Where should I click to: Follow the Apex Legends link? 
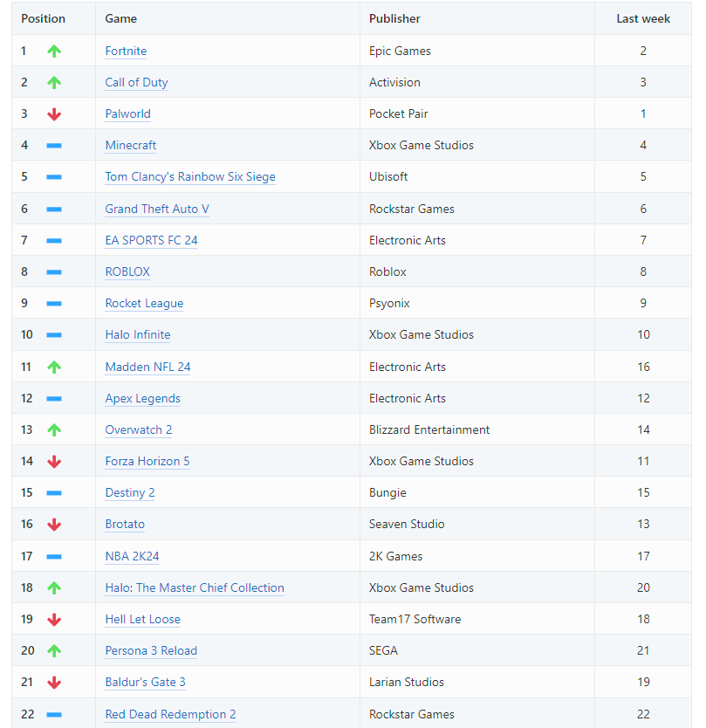pos(143,399)
